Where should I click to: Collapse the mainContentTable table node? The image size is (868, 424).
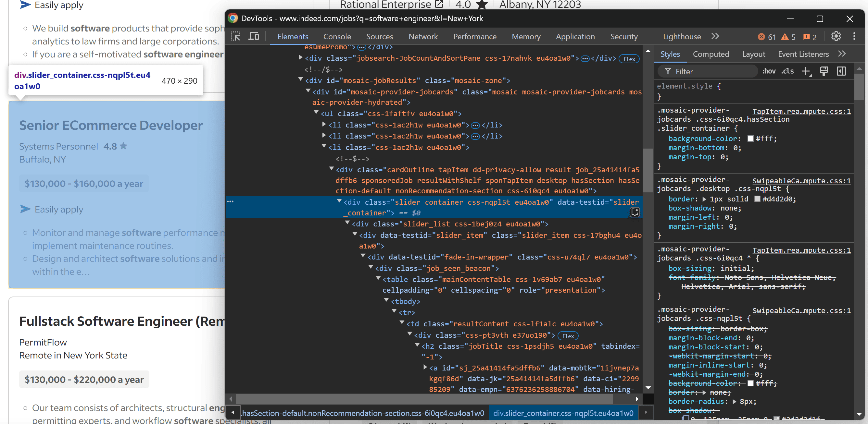tap(378, 278)
